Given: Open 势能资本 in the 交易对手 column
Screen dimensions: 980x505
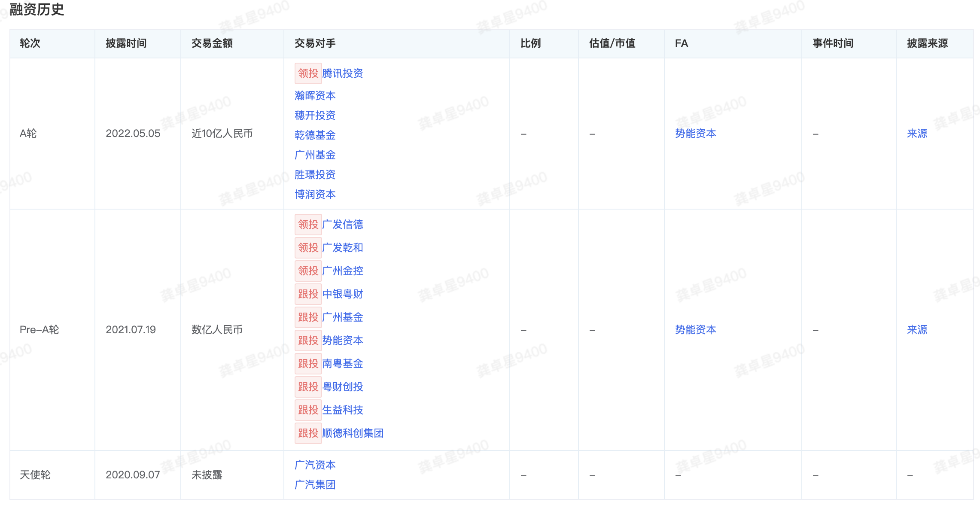Looking at the screenshot, I should (x=342, y=340).
